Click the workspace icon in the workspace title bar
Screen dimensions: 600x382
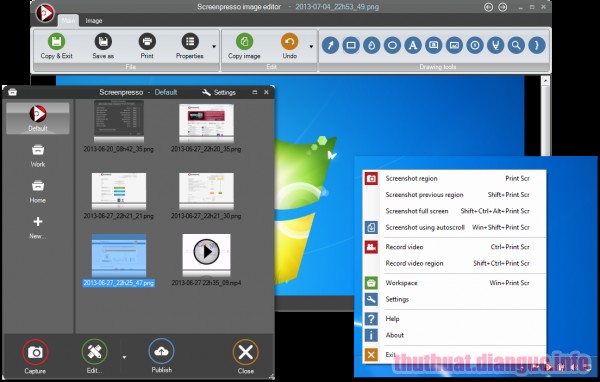tap(13, 92)
